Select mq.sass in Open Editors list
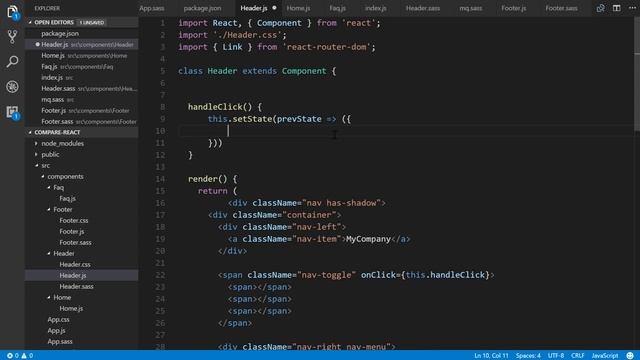Viewport: 640px width, 360px height. pyautogui.click(x=82, y=100)
